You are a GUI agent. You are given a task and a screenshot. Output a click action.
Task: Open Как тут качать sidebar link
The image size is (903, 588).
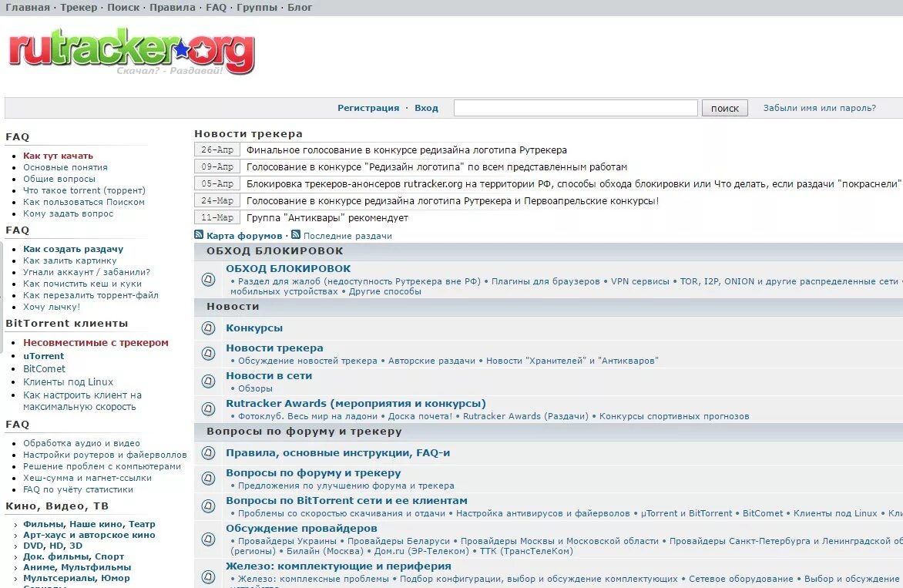click(x=58, y=156)
